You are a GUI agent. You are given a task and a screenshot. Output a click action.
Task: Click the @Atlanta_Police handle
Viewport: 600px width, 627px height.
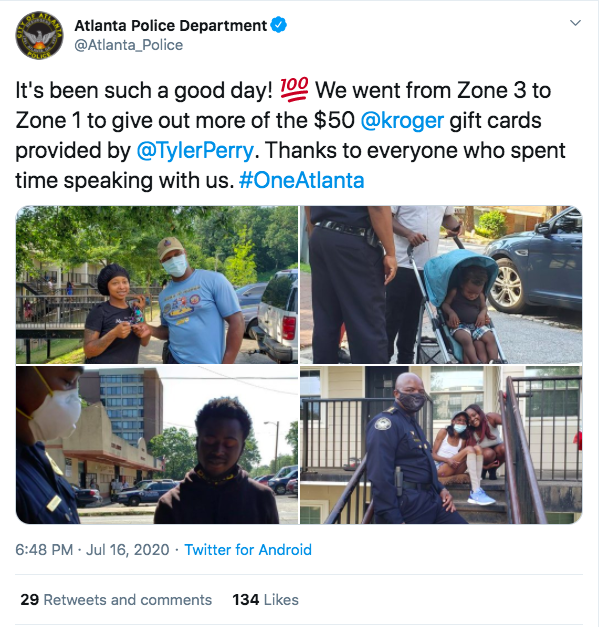point(129,45)
